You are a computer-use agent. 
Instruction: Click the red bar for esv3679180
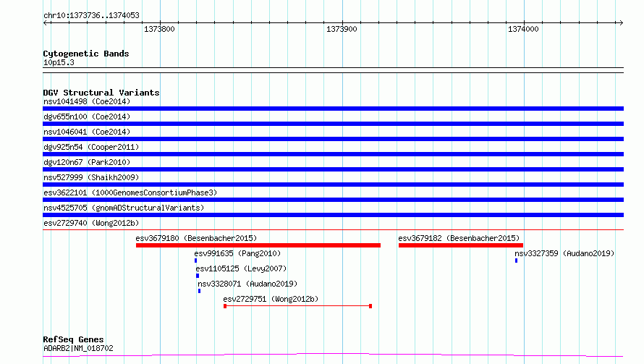(258, 245)
